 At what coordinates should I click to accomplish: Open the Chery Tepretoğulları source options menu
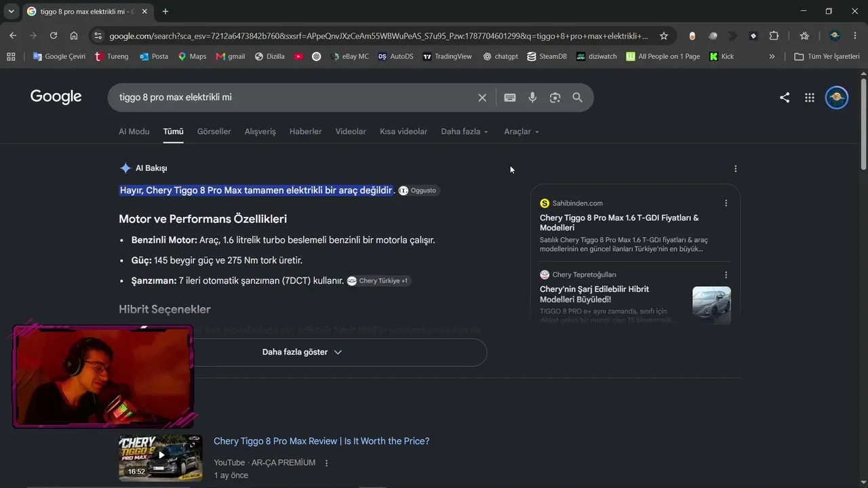tap(726, 275)
